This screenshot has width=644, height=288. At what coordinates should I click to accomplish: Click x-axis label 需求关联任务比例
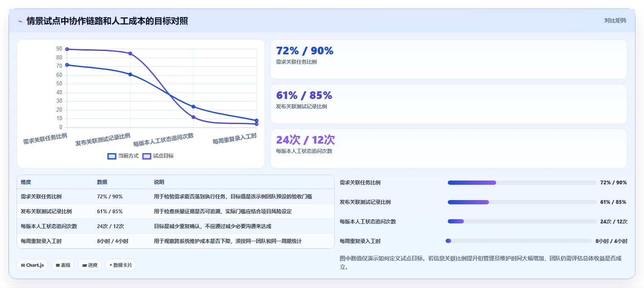45,138
